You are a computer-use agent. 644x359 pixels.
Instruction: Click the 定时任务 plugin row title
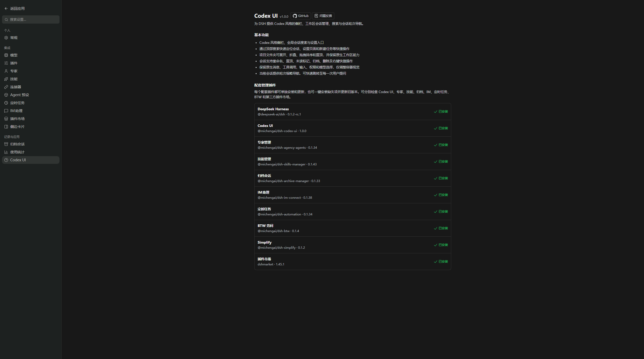click(x=264, y=209)
